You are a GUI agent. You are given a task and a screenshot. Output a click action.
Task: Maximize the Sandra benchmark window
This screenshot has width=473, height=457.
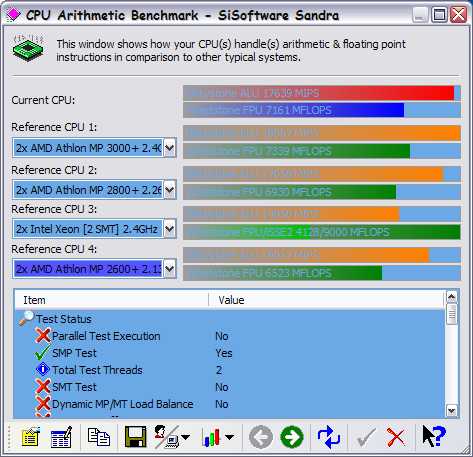click(x=439, y=15)
